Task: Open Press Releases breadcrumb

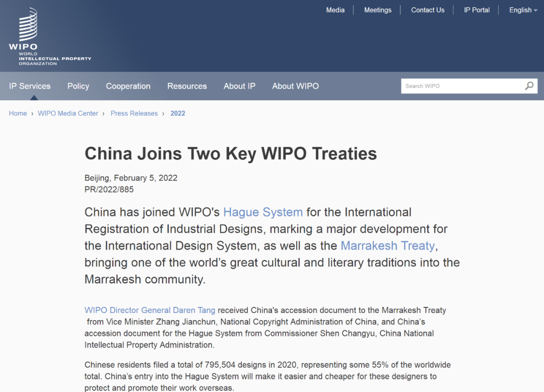Action: click(x=134, y=113)
